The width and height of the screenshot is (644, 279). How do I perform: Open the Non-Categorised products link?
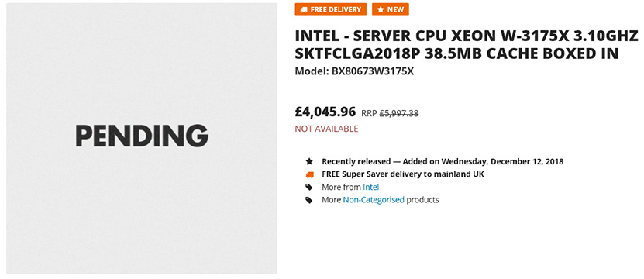tap(374, 200)
